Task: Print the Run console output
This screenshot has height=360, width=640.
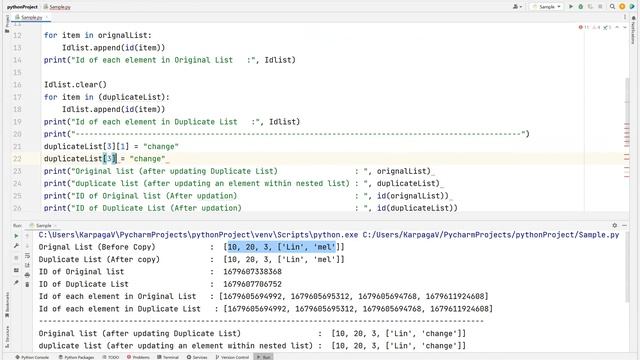Action: point(27,275)
